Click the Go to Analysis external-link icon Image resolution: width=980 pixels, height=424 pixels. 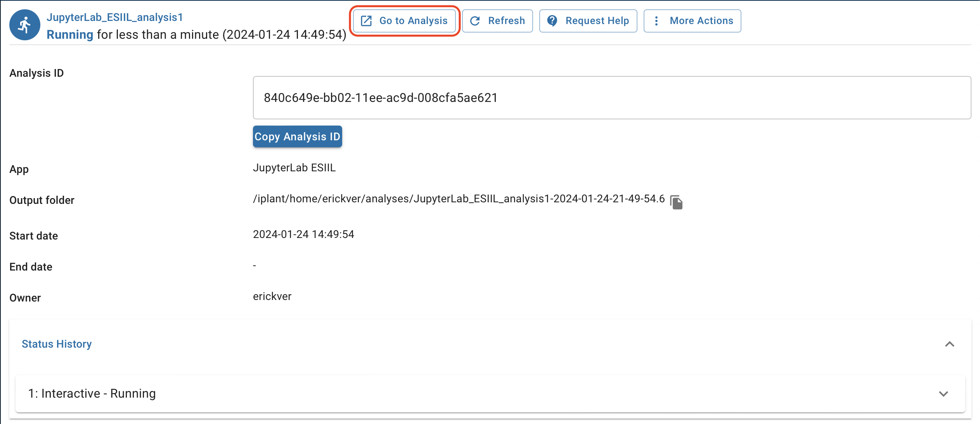(366, 21)
